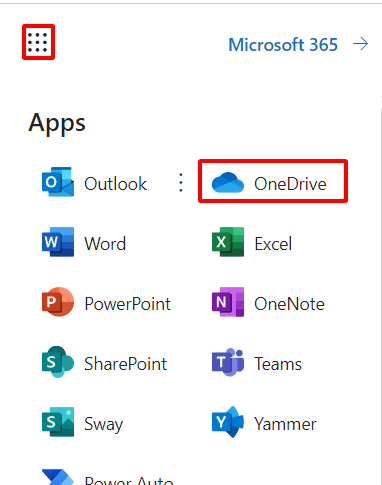Open the Teams app icon
The image size is (382, 485).
tap(228, 362)
